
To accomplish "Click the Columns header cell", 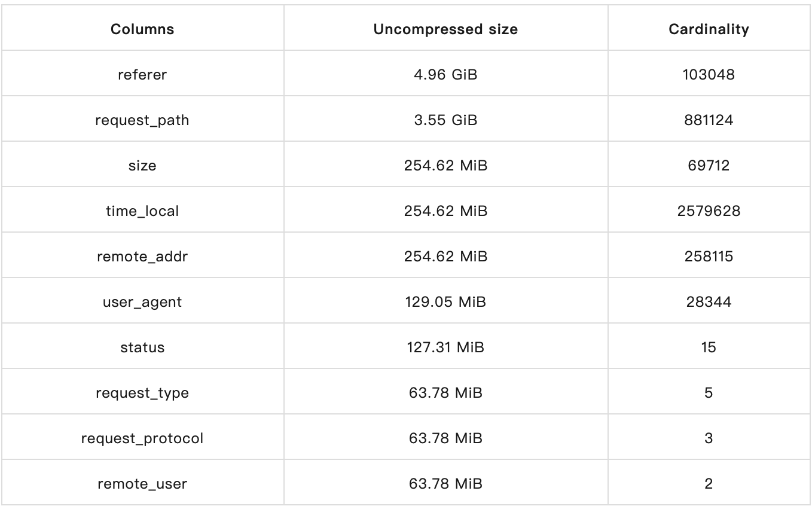I will click(142, 29).
